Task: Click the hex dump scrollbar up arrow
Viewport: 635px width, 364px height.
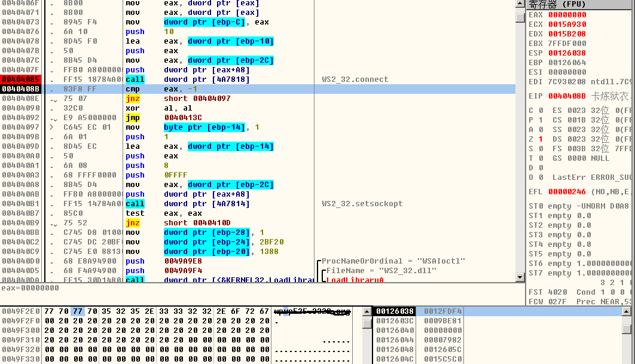Action: [x=367, y=311]
